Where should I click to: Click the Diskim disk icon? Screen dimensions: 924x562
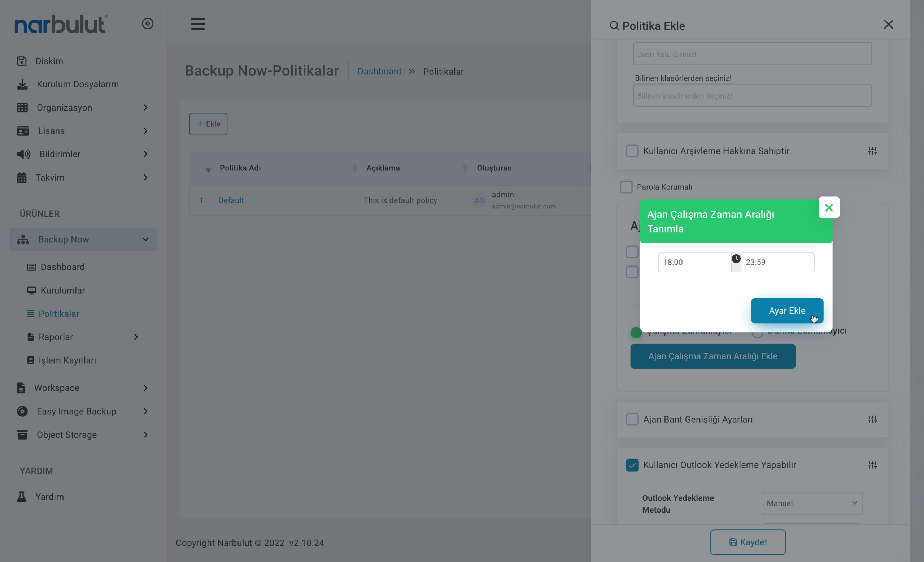coord(22,61)
